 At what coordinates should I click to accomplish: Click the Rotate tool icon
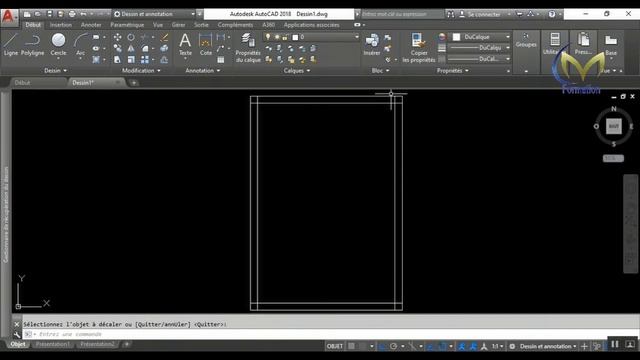[x=131, y=37]
